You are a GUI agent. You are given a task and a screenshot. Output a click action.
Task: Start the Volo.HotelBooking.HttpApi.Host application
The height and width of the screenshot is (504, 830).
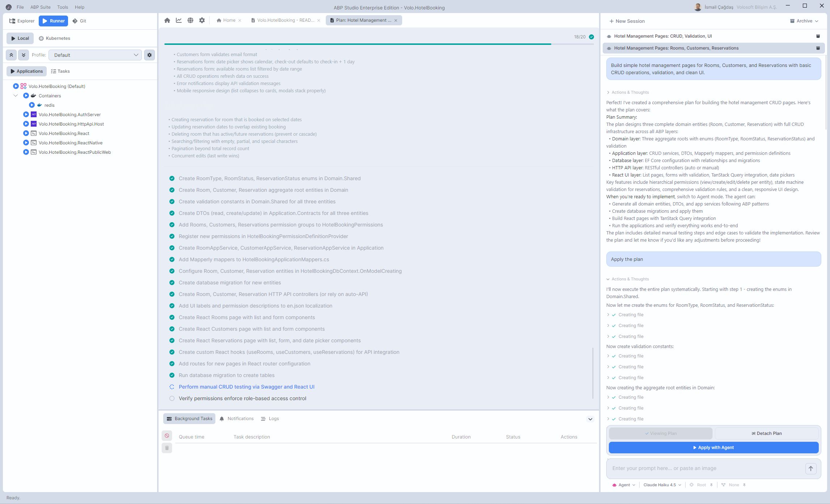click(x=26, y=124)
